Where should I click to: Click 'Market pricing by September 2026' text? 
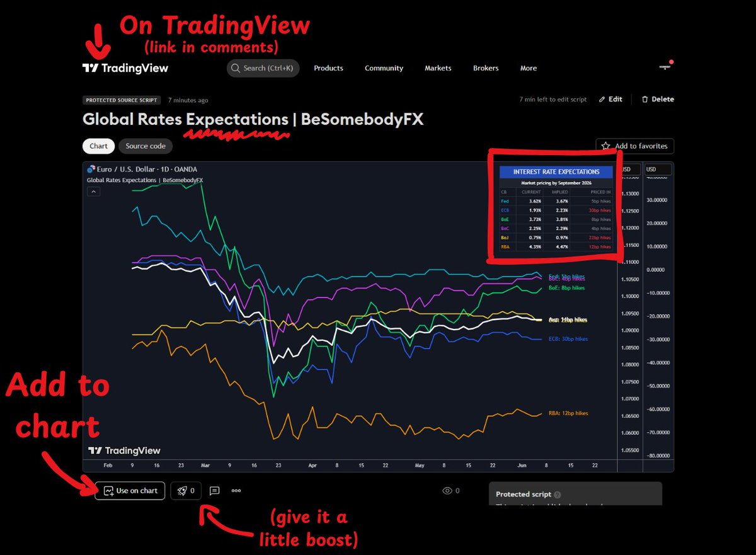click(x=556, y=183)
